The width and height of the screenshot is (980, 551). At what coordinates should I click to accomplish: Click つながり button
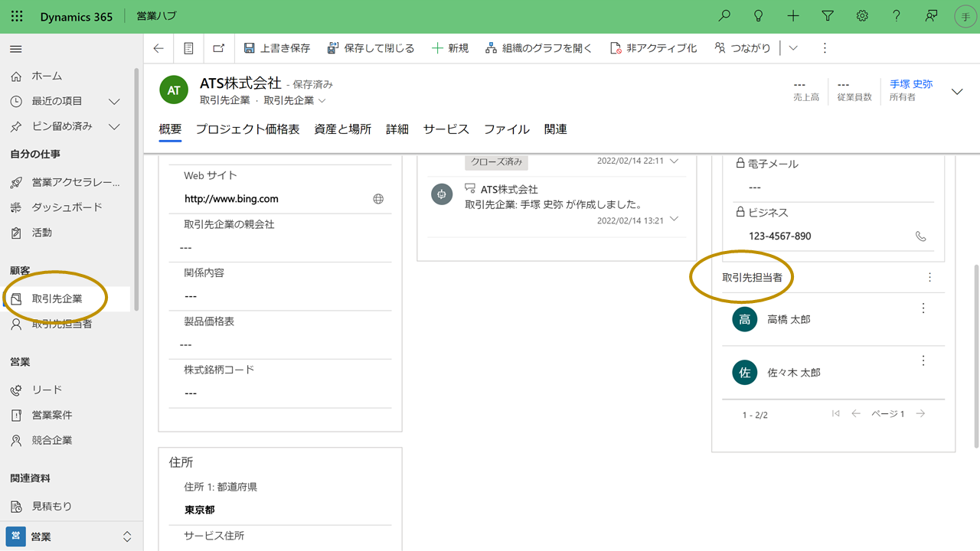(x=743, y=48)
